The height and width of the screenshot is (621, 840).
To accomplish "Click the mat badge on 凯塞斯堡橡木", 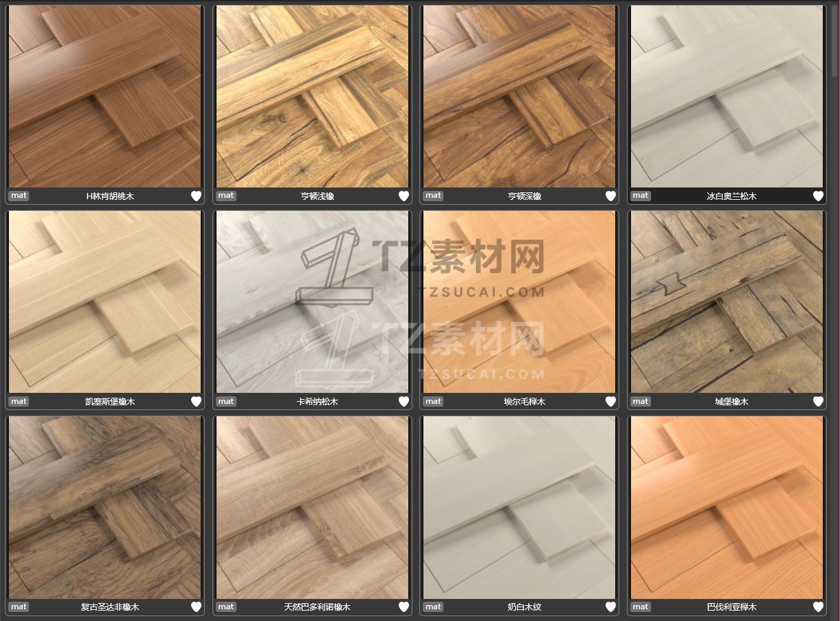I will click(19, 401).
